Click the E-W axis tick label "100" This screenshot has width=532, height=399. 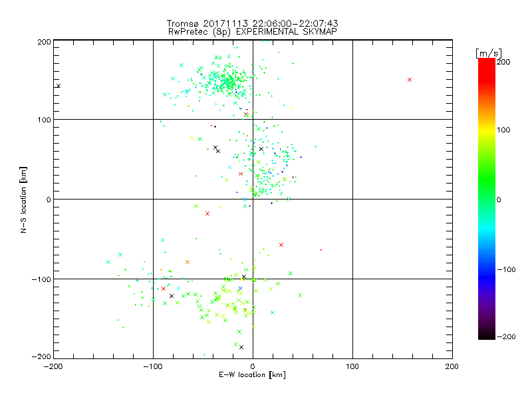coord(352,366)
